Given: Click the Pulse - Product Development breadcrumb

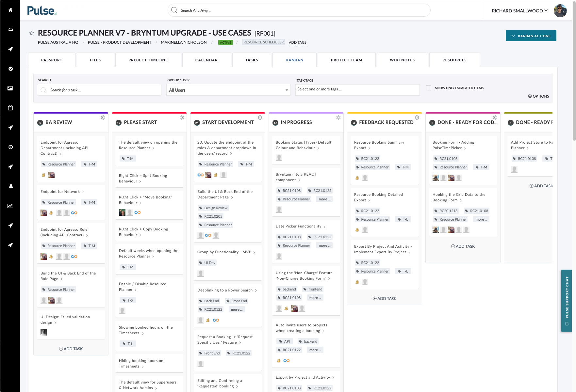Looking at the screenshot, I should tap(120, 42).
